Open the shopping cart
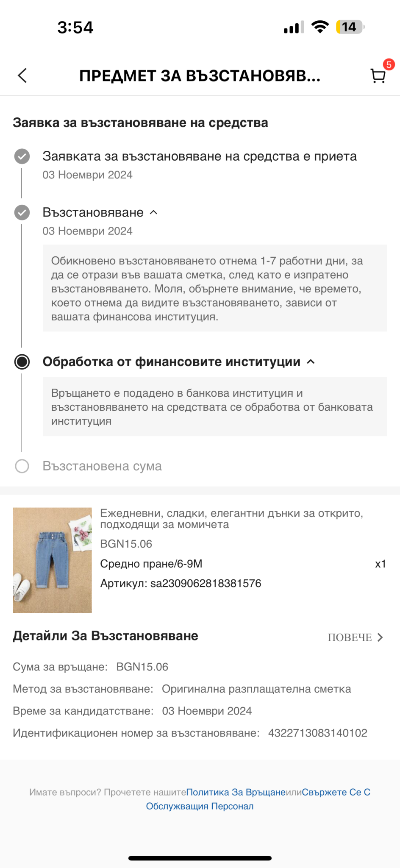The height and width of the screenshot is (868, 400). tap(378, 76)
